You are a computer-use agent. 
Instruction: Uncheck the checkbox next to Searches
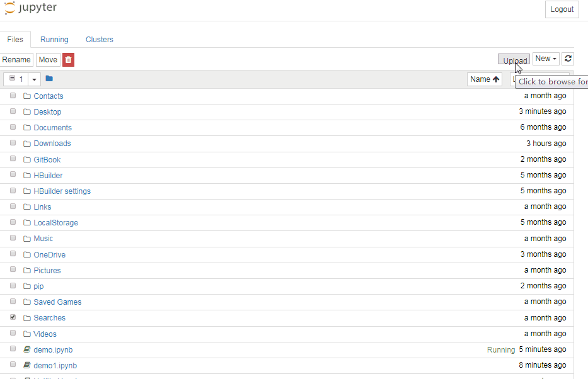click(13, 317)
